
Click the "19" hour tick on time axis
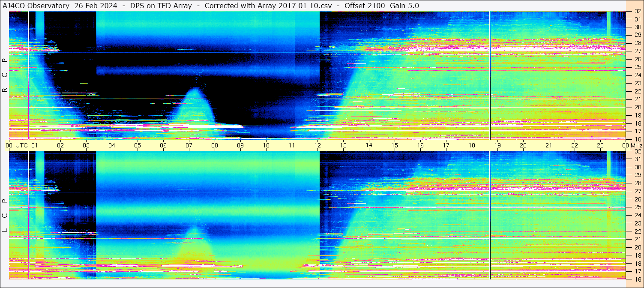(x=497, y=145)
